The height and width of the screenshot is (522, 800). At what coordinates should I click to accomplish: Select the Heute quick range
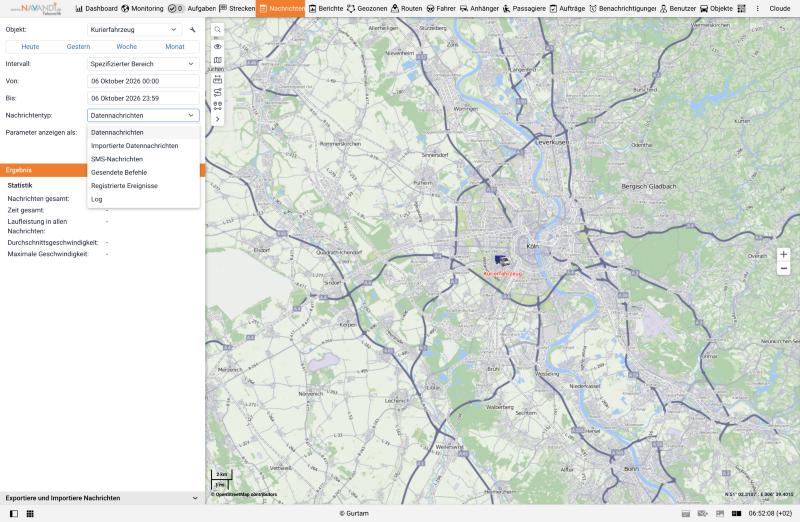coord(30,46)
